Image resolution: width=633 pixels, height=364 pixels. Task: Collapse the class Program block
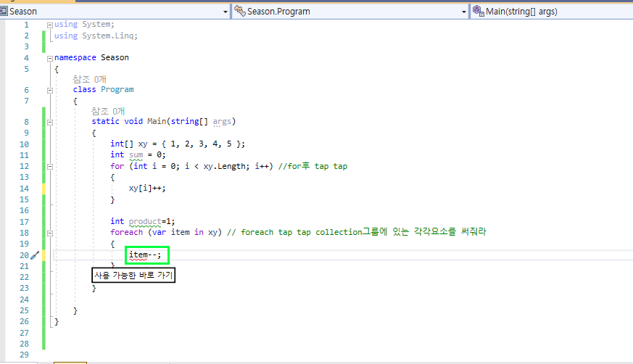click(50, 91)
